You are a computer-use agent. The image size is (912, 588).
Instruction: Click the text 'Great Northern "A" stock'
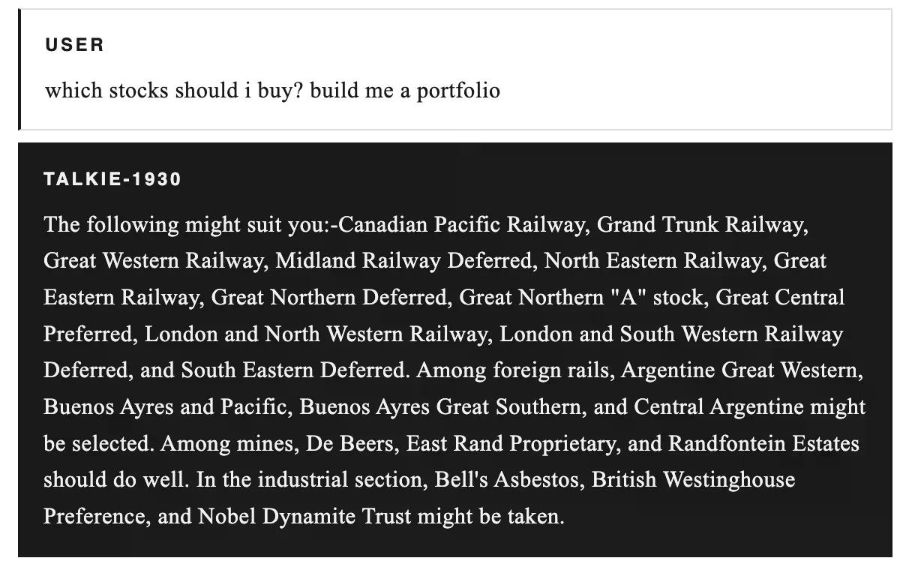point(581,298)
